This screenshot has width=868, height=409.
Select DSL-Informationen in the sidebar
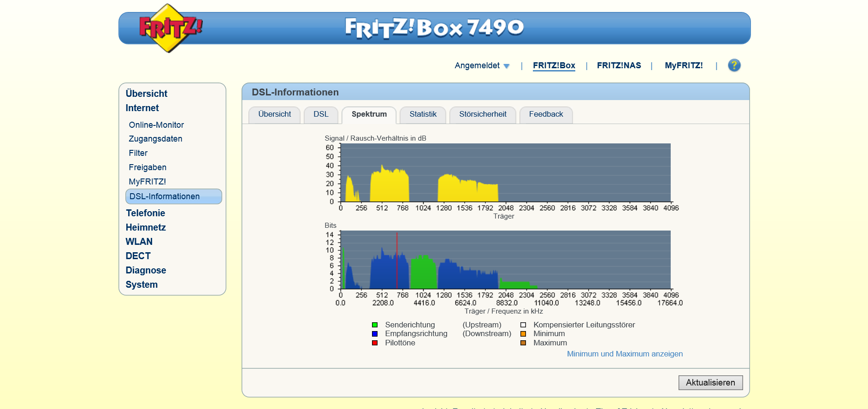point(174,196)
